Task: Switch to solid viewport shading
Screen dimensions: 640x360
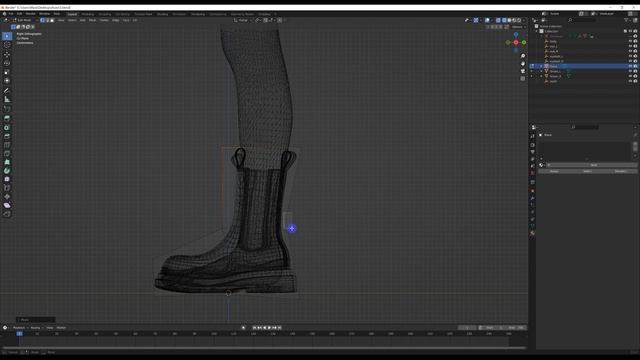Action: [x=509, y=20]
